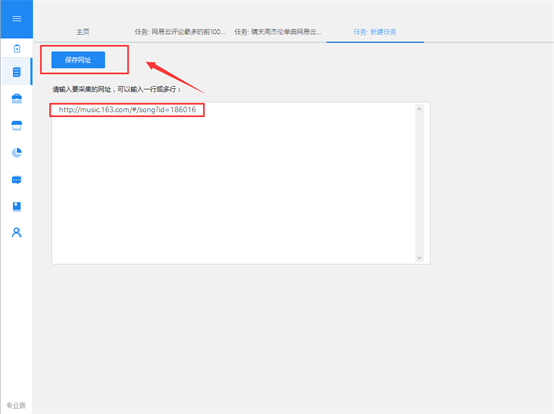Open the pie chart sidebar icon
The image size is (554, 414).
coord(17,153)
